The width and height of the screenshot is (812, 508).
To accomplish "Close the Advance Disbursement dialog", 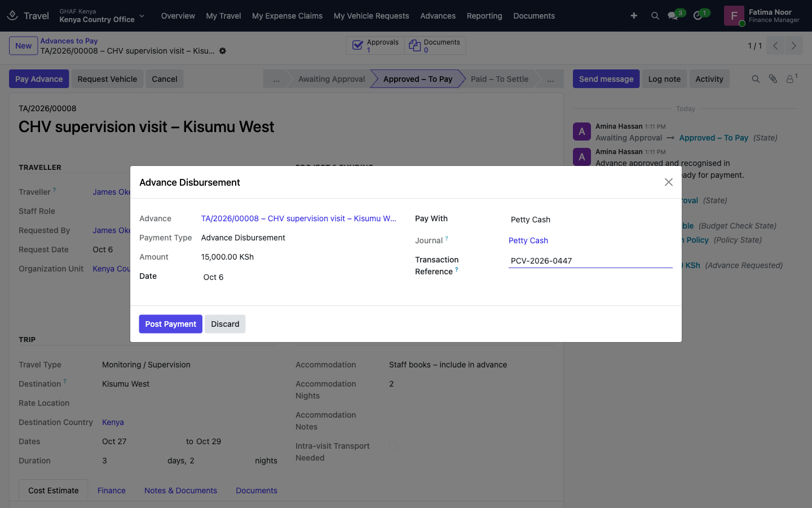I will pyautogui.click(x=669, y=182).
